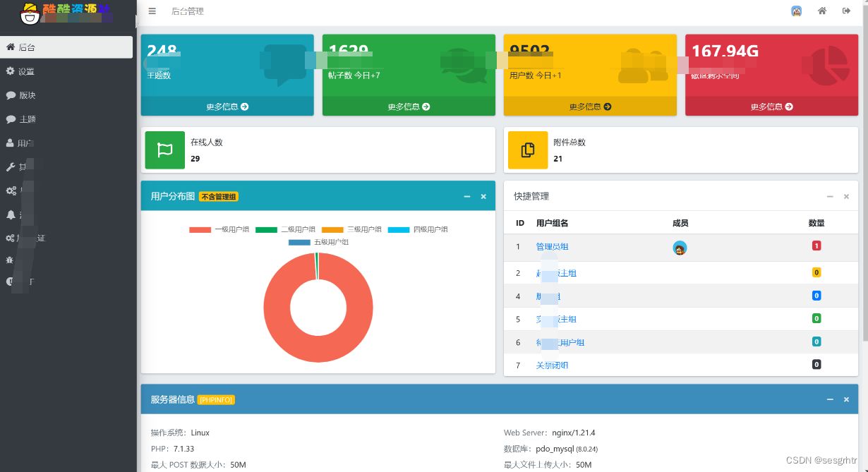868x472 pixels.
Task: Click the nginx/1.21.4 web server value
Action: (x=574, y=432)
